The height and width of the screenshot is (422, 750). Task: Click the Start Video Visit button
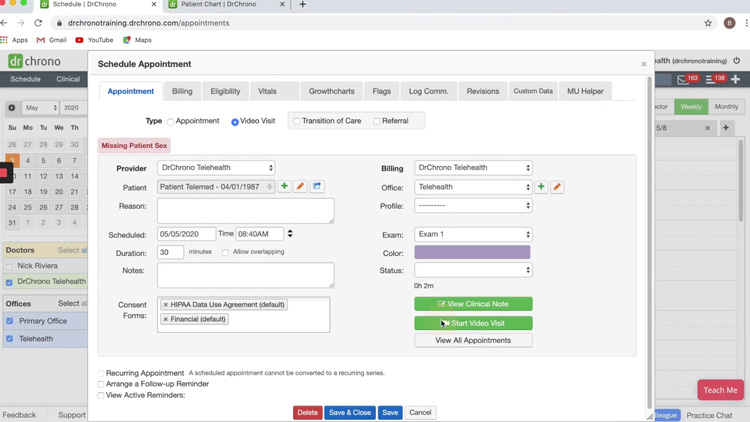pos(473,323)
